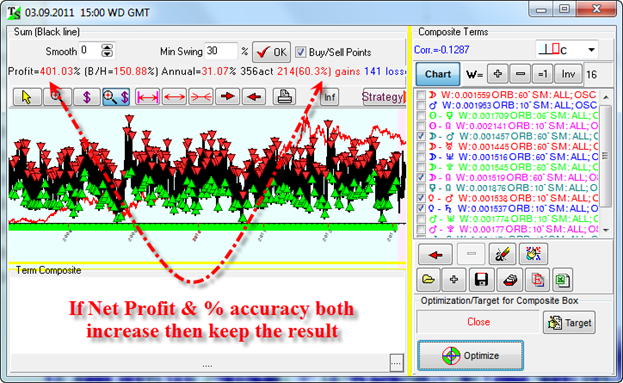This screenshot has height=383, width=623.
Task: Uncheck the Moon-Mars term W:0.001457
Action: pos(421,136)
